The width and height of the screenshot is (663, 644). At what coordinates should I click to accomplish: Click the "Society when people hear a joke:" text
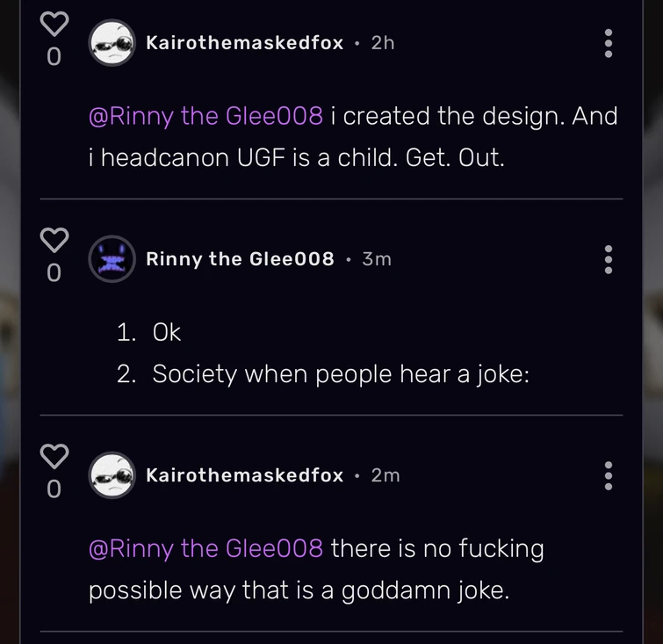pyautogui.click(x=341, y=374)
